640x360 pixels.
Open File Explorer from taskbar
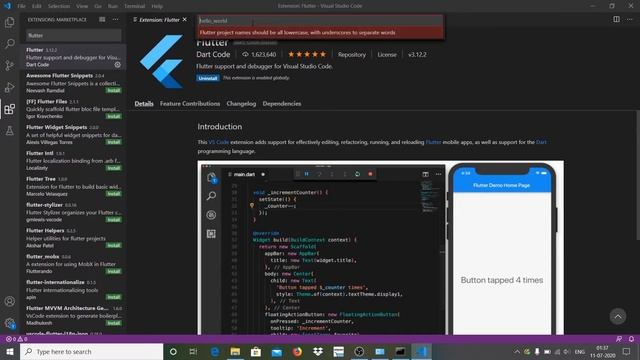[235, 351]
